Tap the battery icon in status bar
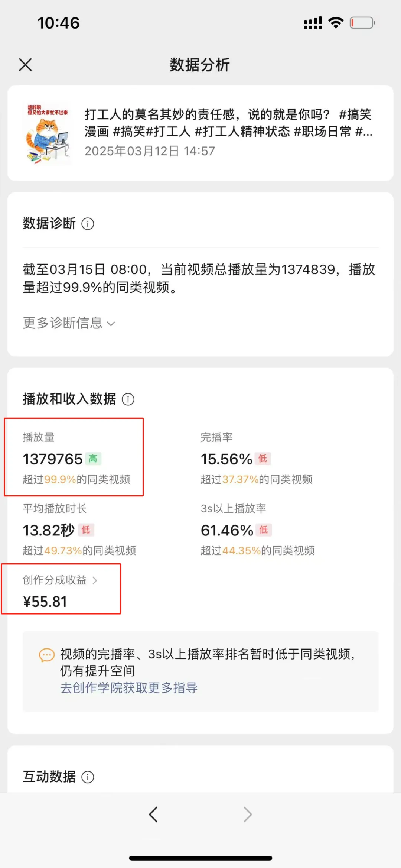Viewport: 401px width, 868px height. [x=362, y=23]
